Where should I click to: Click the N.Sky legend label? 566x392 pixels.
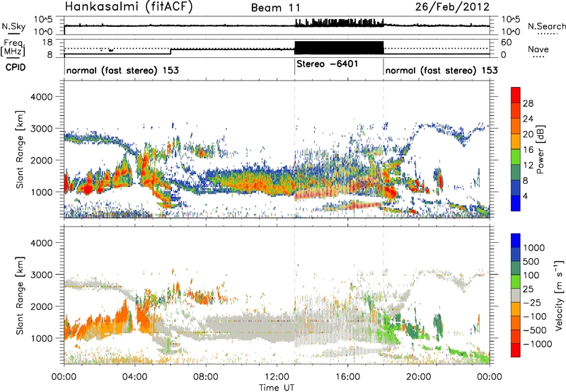(x=13, y=26)
